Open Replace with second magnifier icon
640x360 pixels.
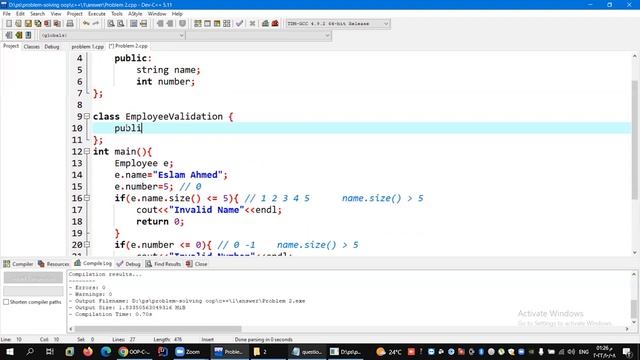(120, 24)
